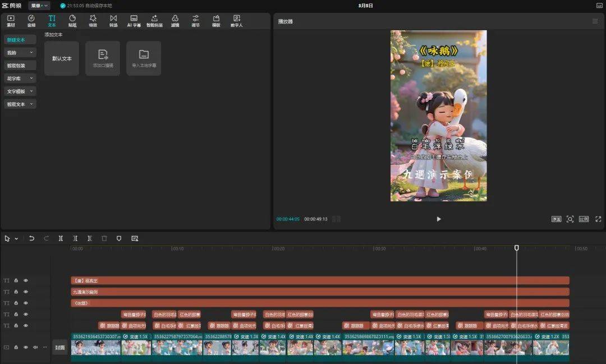
Task: Open the 滤镜 (Filters) panel
Action: 175,21
